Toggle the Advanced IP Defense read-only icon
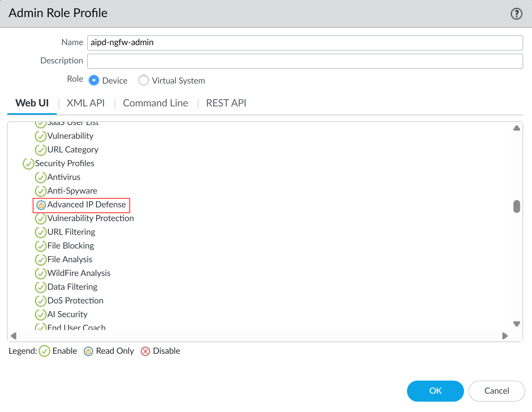 click(x=41, y=205)
